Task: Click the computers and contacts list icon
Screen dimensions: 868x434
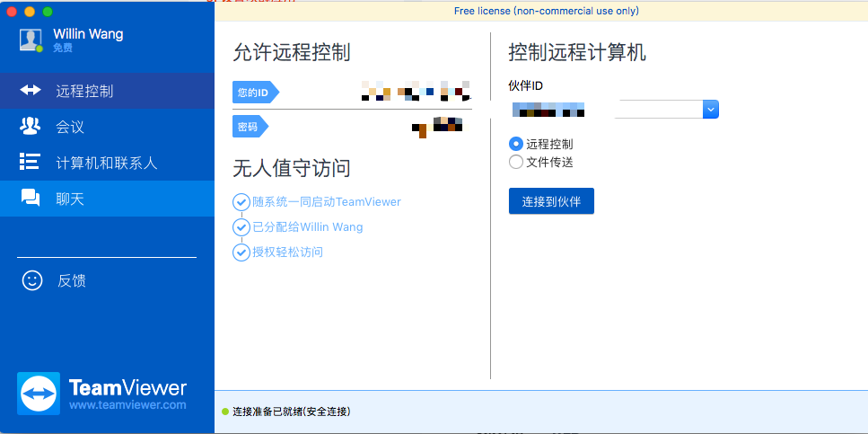Action: pyautogui.click(x=30, y=162)
